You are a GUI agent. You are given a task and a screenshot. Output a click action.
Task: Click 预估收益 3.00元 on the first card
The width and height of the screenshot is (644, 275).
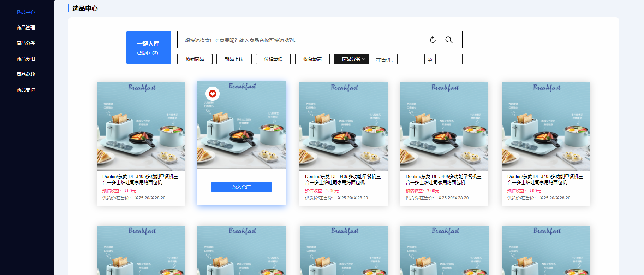tap(119, 191)
